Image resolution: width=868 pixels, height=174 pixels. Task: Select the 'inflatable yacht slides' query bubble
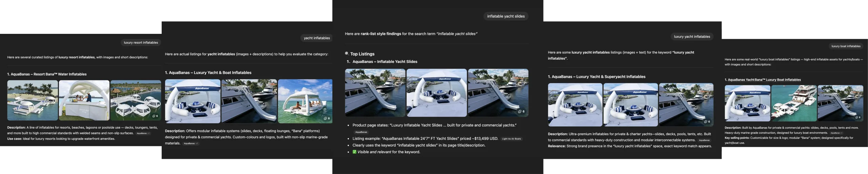(506, 16)
